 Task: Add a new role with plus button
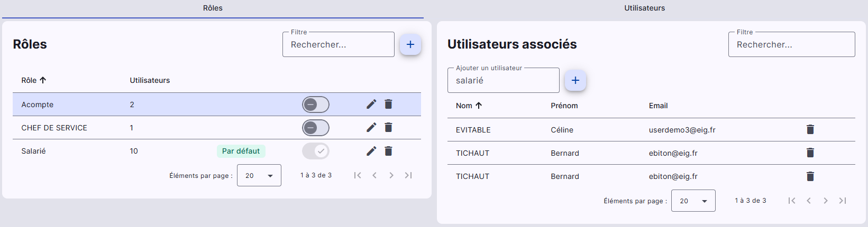[410, 44]
